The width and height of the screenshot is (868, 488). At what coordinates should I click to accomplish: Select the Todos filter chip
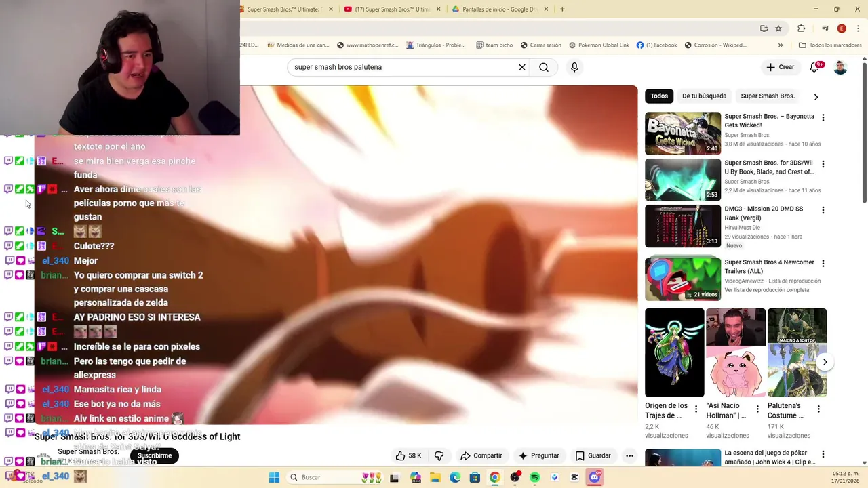click(x=659, y=96)
